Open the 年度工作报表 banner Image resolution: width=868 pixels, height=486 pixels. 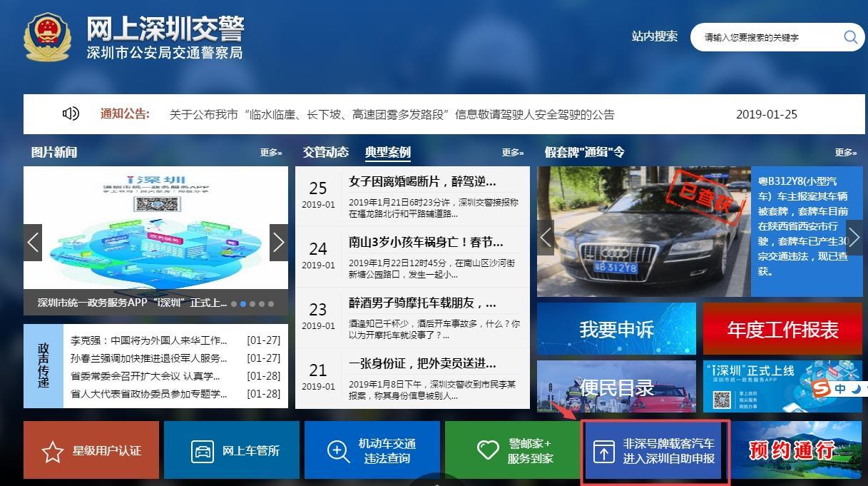(x=782, y=329)
